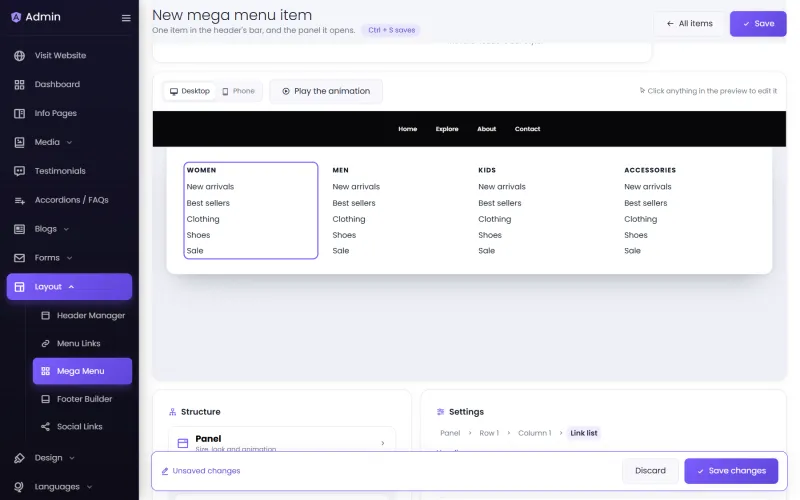This screenshot has height=500, width=800.
Task: Click the Blogs icon in sidebar
Action: 19,229
